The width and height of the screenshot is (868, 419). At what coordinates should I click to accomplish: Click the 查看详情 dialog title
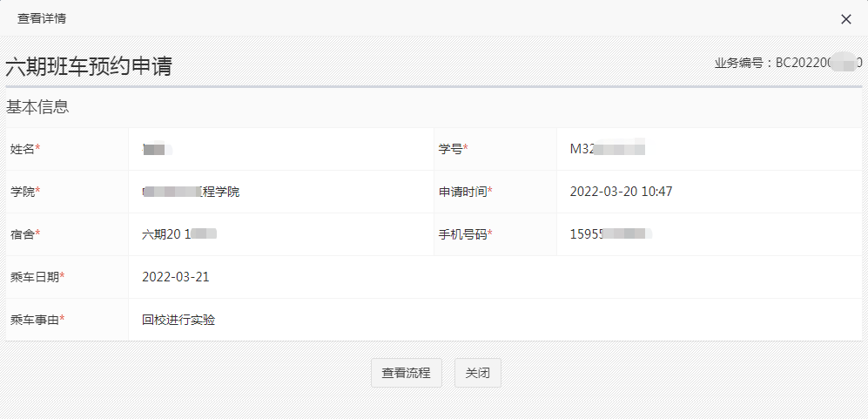click(42, 18)
